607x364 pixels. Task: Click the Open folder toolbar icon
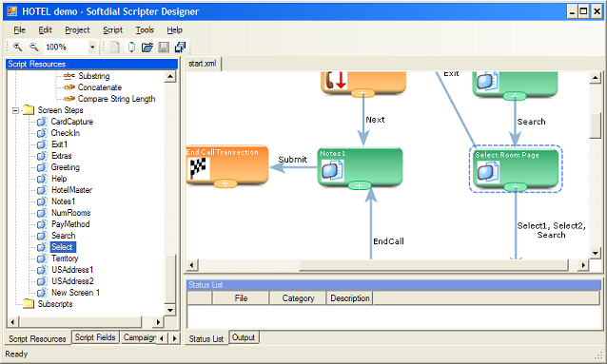[x=147, y=48]
